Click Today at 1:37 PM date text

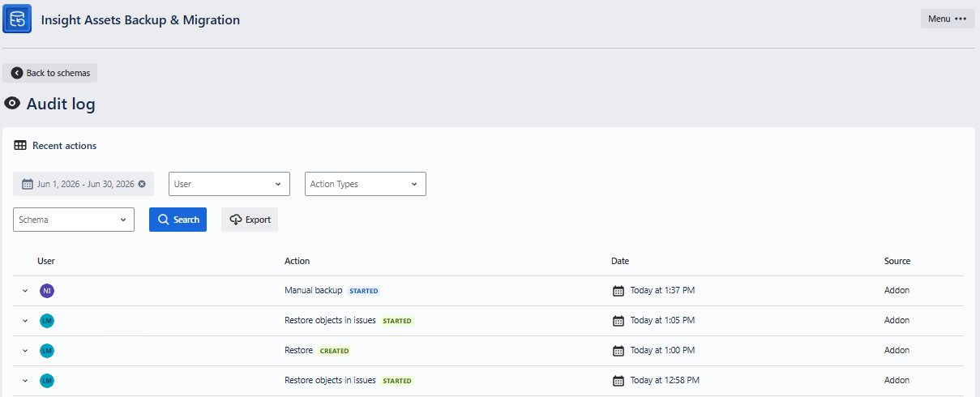[662, 290]
